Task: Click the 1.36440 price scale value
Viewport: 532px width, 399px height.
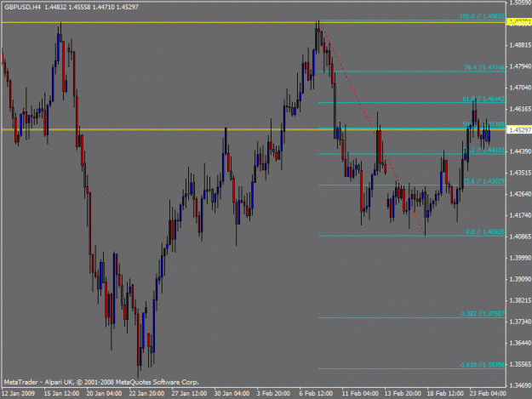Action: (x=520, y=343)
